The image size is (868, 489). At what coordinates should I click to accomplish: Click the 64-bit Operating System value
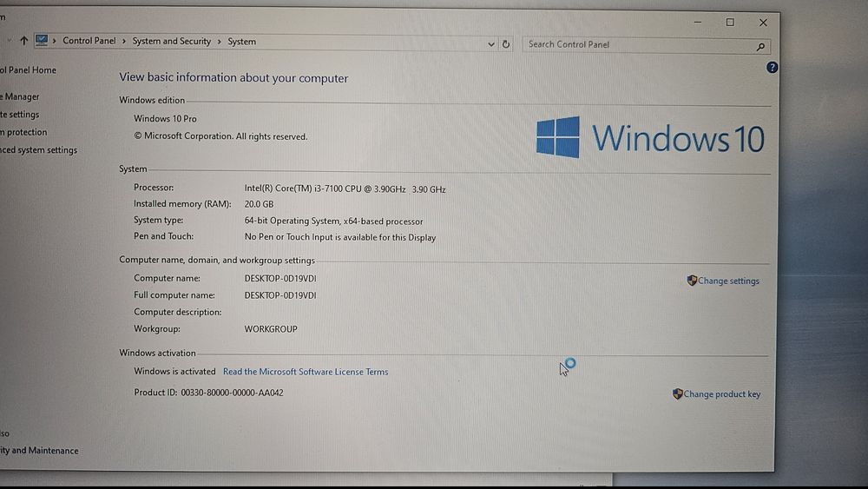coord(333,221)
